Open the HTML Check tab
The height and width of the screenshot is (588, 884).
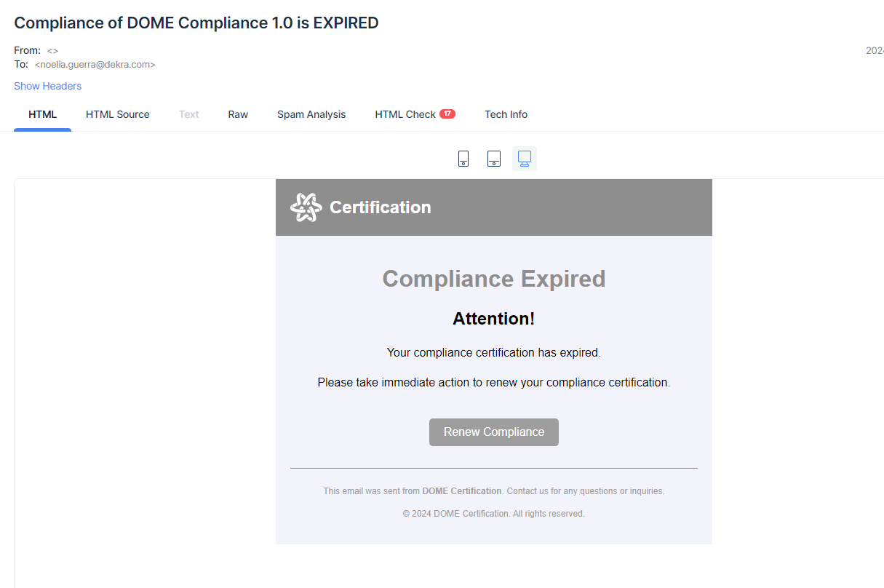coord(405,114)
